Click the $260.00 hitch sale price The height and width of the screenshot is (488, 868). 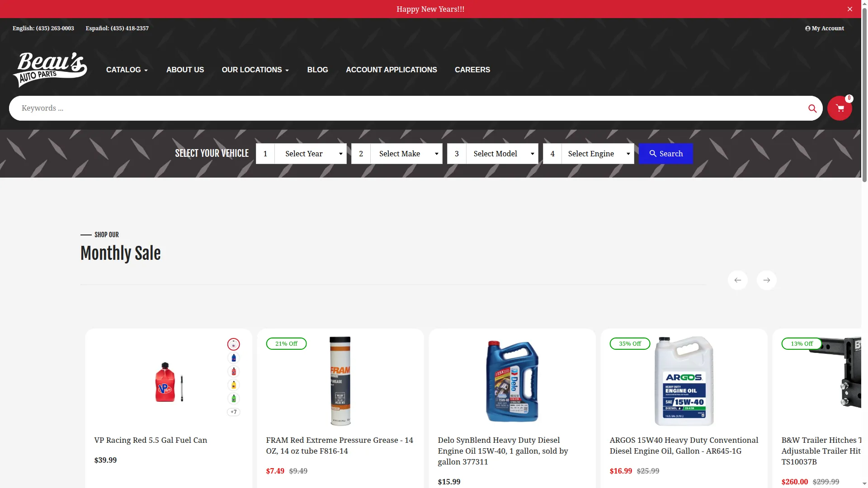(795, 482)
